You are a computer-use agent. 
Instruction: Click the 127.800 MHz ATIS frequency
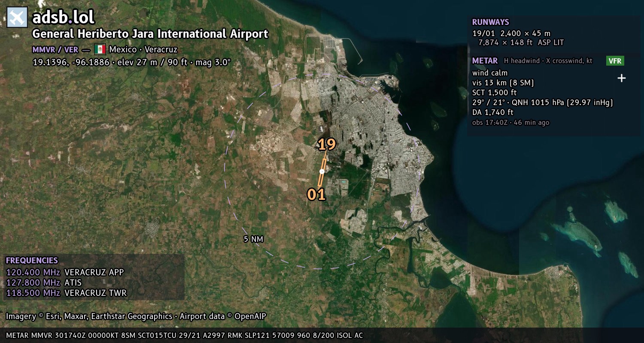pyautogui.click(x=44, y=283)
